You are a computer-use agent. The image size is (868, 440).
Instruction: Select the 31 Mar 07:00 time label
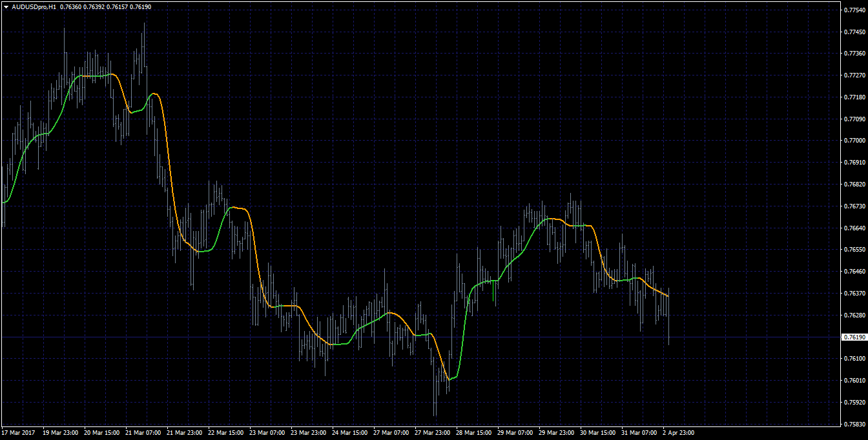point(639,432)
